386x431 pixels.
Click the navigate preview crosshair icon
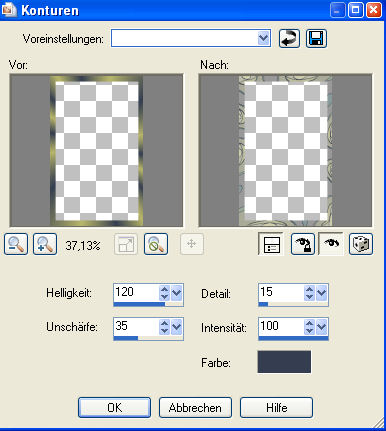point(192,244)
